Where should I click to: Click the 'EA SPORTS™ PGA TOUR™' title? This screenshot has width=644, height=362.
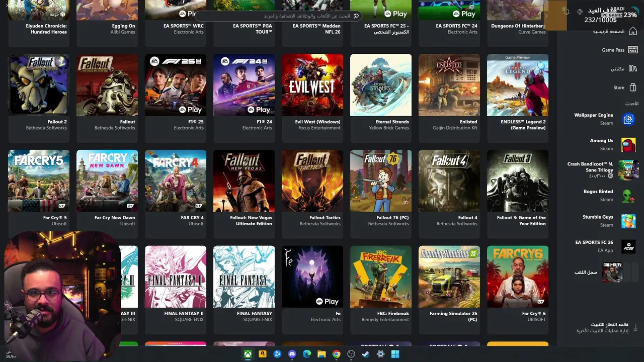click(x=253, y=29)
